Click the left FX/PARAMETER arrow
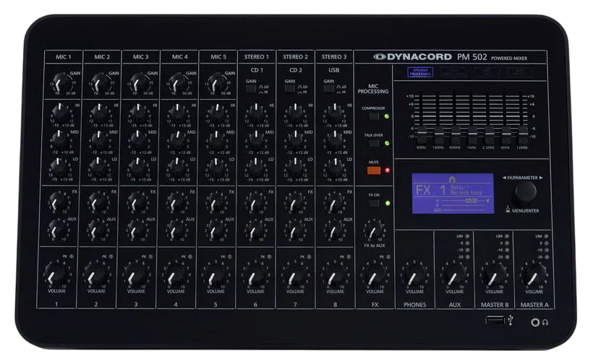The height and width of the screenshot is (364, 593). [504, 178]
